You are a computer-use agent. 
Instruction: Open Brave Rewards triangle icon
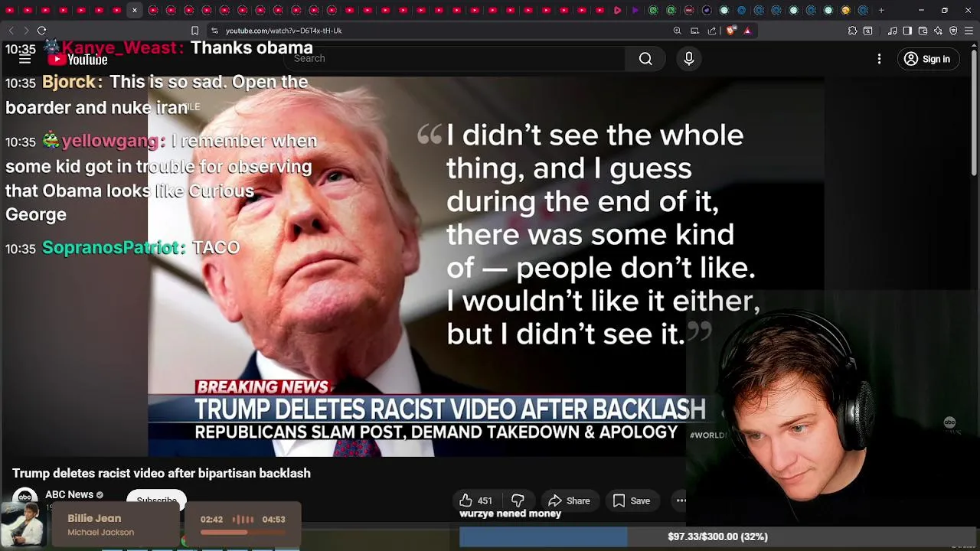click(x=748, y=31)
